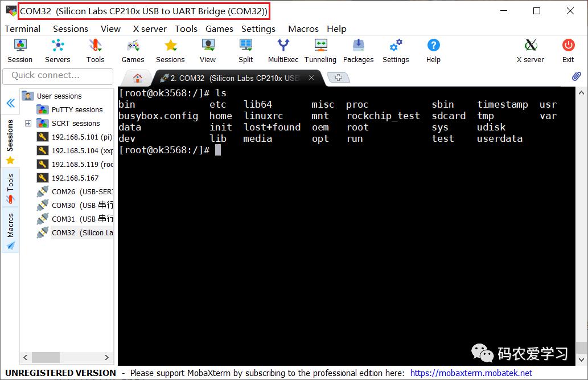Open the Macros side tab

10,231
